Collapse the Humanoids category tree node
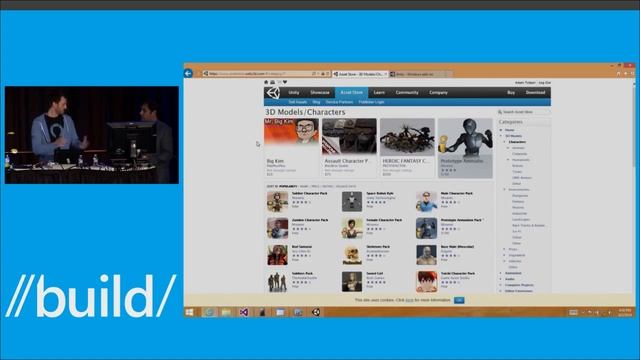The height and width of the screenshot is (360, 640). (508, 160)
